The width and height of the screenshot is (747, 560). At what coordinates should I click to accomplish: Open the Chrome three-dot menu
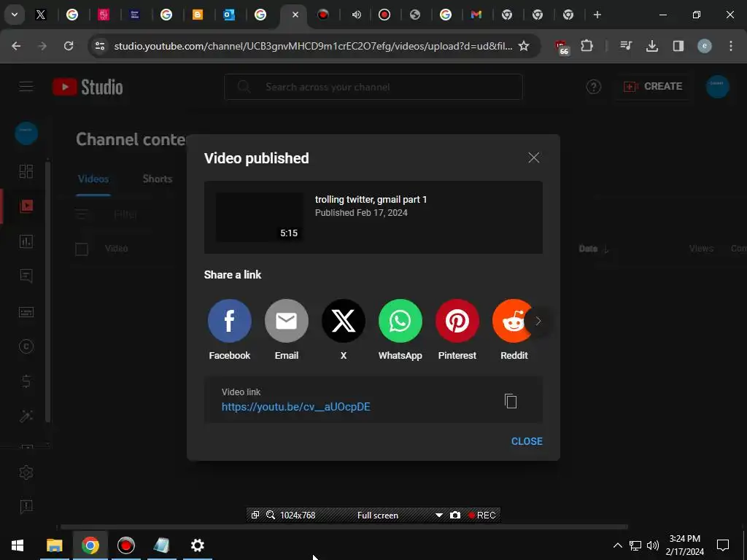tap(731, 46)
